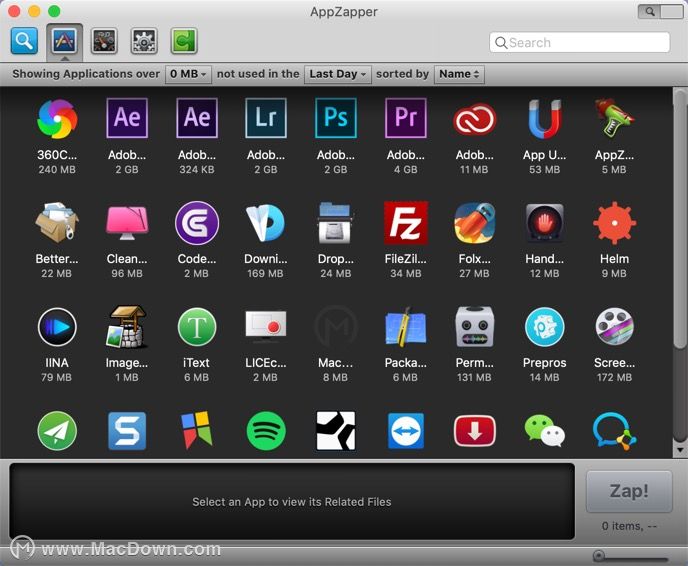Select the blue chat bubble work app icon

point(614,431)
